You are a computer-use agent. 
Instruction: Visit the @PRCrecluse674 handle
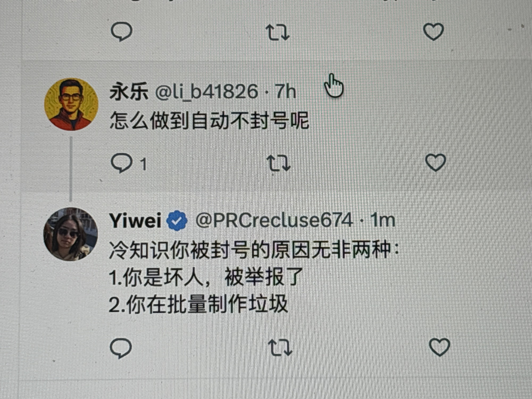(x=274, y=221)
